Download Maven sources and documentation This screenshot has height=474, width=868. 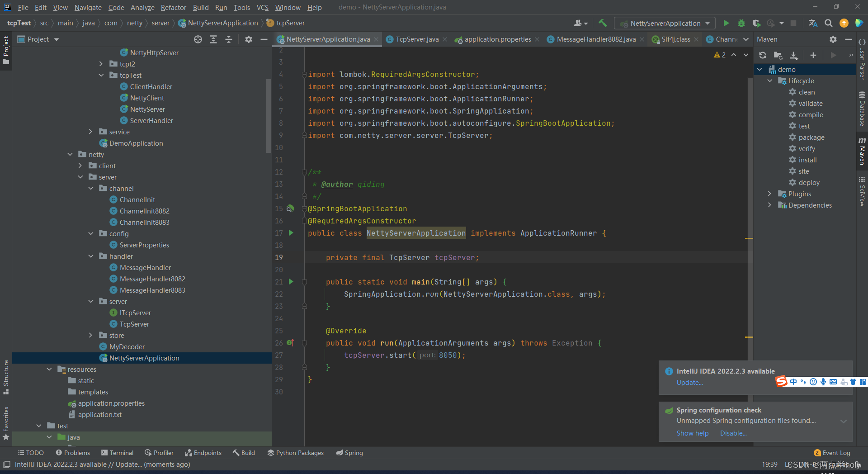pos(794,55)
